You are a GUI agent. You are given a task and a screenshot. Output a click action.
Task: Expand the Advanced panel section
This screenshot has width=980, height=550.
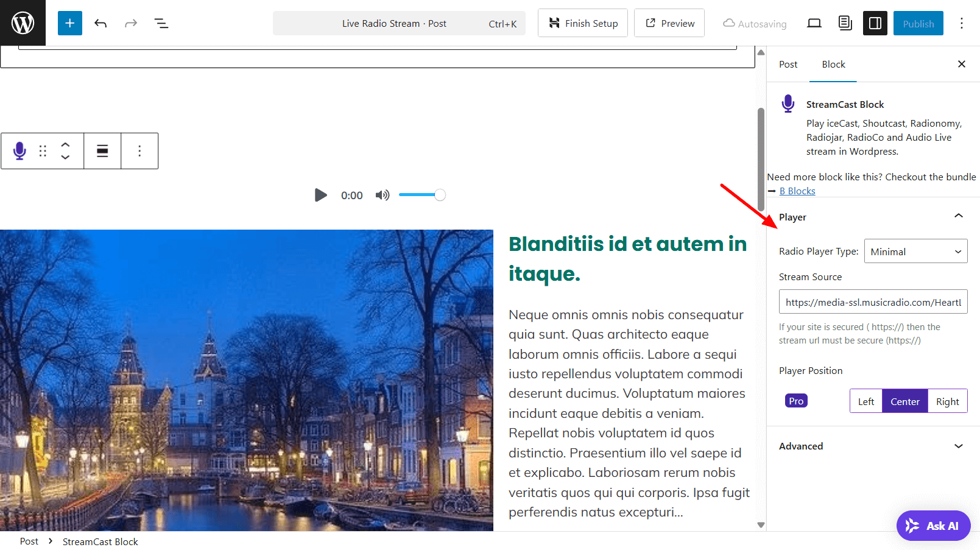click(x=958, y=446)
